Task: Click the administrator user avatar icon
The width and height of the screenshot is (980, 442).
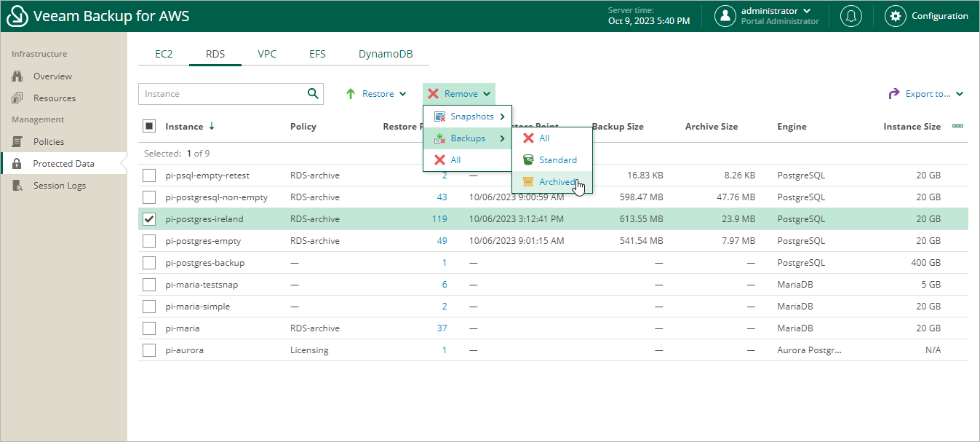Action: pyautogui.click(x=725, y=16)
